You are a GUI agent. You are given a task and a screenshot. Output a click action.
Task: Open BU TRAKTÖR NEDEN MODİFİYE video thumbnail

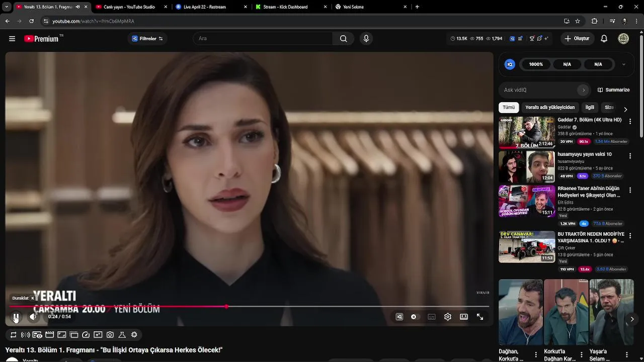527,247
